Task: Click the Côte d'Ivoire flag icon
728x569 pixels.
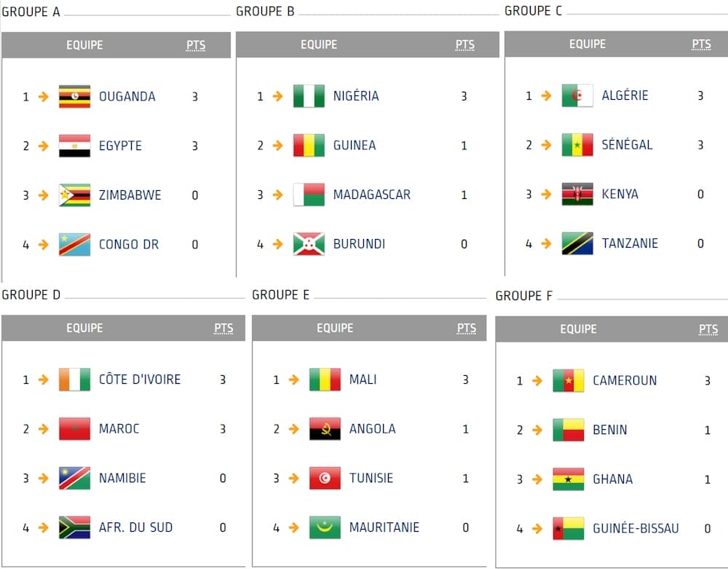Action: (x=74, y=380)
